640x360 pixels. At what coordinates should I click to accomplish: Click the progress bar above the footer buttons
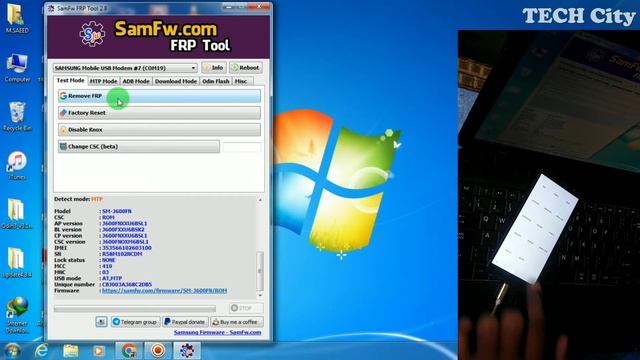point(135,309)
